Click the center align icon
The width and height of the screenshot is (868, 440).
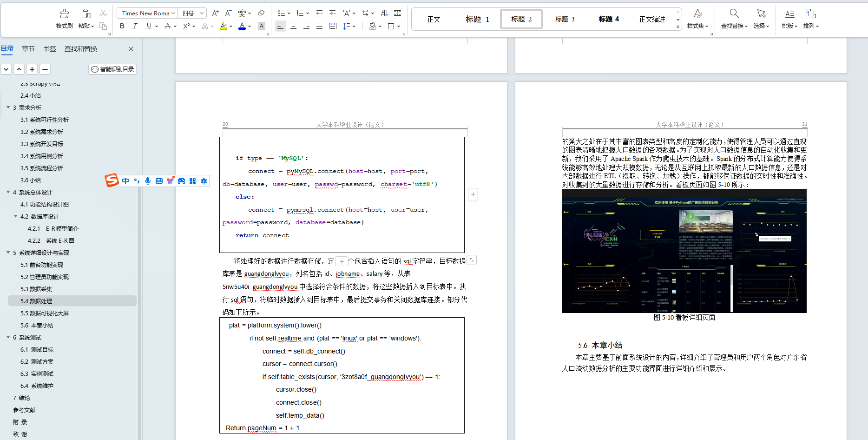pos(293,27)
